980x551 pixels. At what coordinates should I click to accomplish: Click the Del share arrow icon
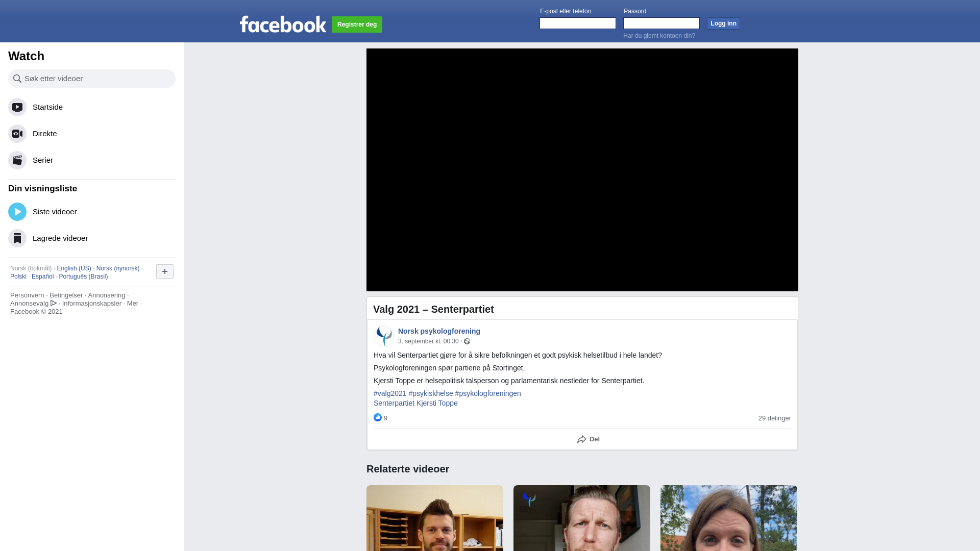click(582, 439)
